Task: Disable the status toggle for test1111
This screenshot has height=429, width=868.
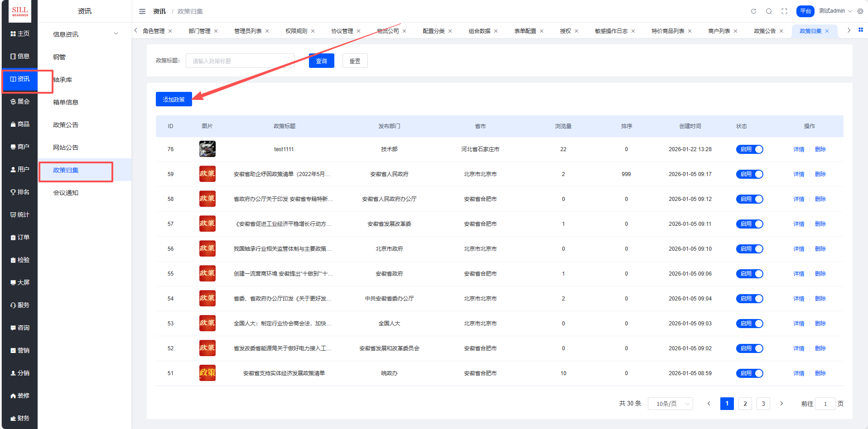Action: coord(749,149)
